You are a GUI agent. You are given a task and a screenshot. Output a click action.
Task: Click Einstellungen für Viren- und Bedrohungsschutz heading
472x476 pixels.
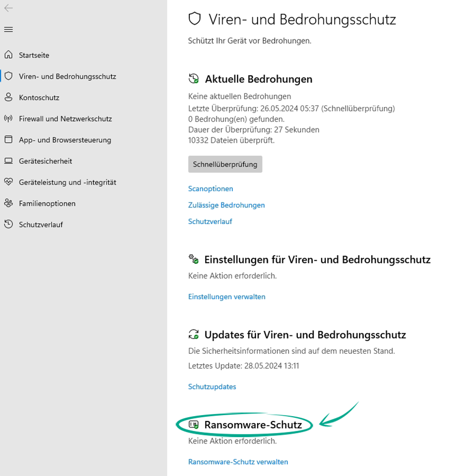click(x=317, y=260)
